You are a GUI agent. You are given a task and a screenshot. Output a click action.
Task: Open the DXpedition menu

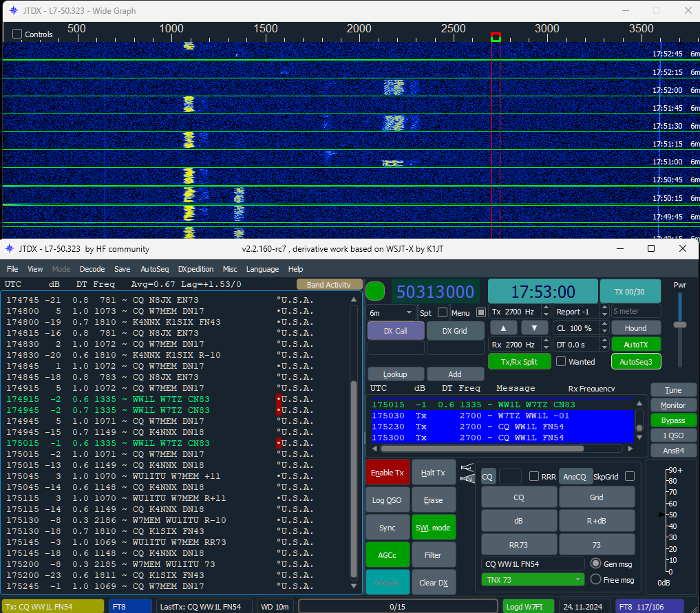pos(195,269)
